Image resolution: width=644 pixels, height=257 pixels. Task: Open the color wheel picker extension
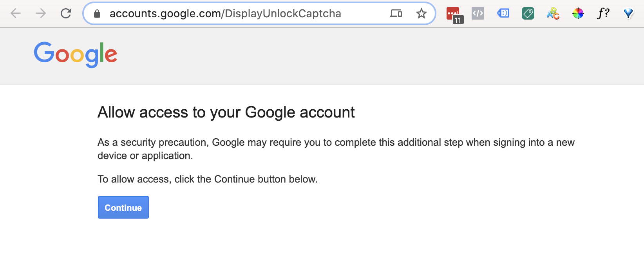point(578,14)
